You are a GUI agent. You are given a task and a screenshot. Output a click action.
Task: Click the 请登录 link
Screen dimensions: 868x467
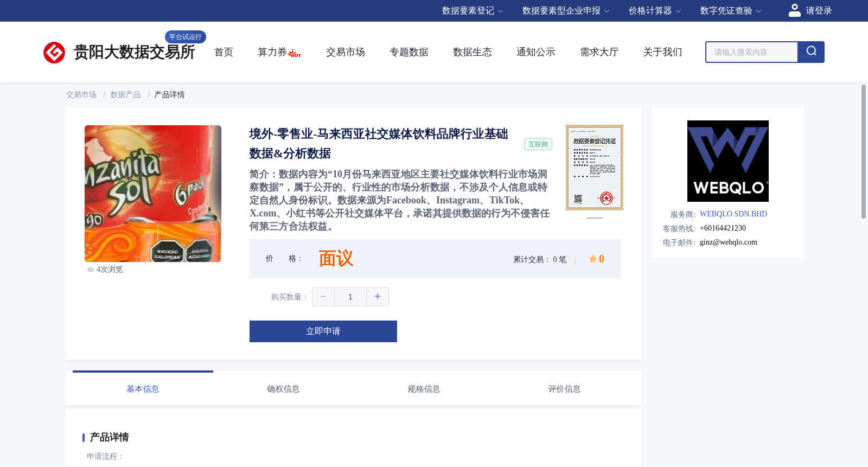point(819,11)
